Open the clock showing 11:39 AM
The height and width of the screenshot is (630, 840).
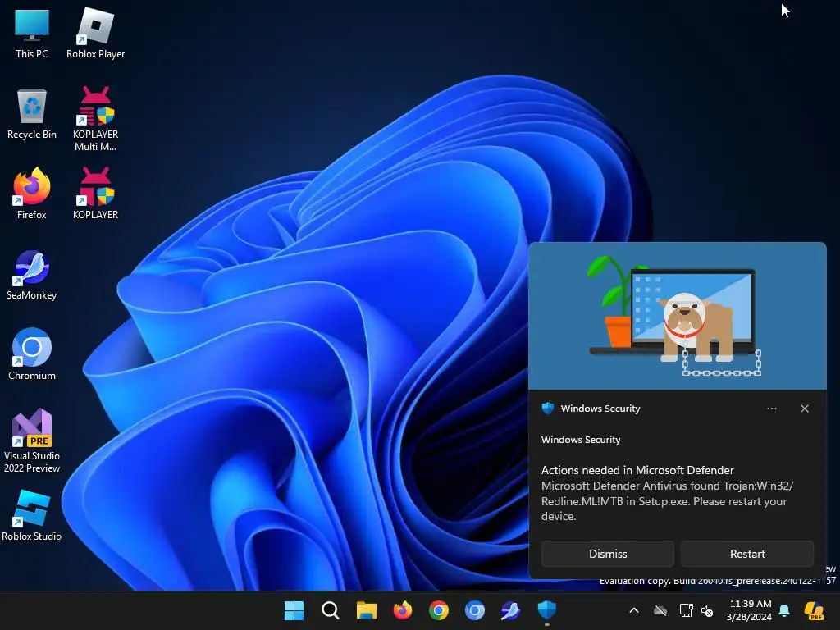click(x=750, y=610)
